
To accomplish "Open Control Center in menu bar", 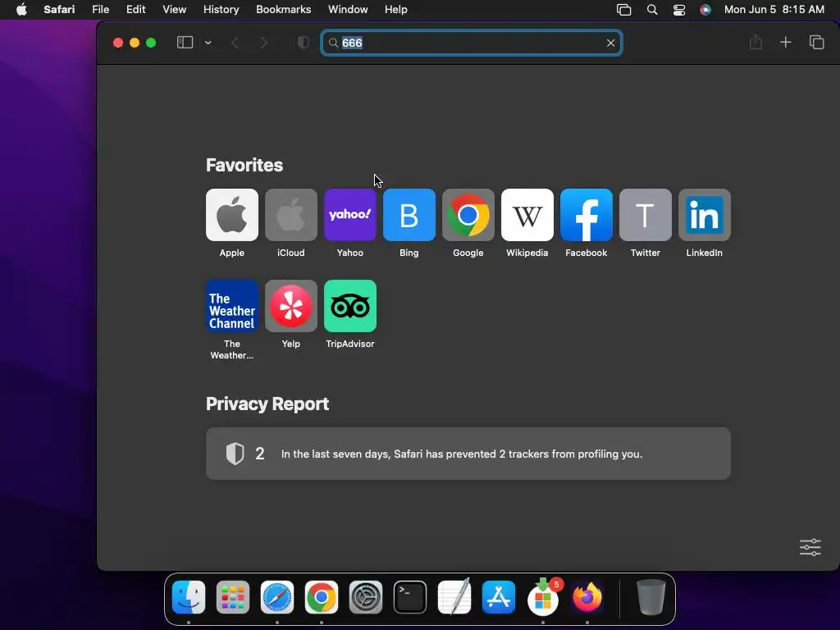I will [x=678, y=10].
